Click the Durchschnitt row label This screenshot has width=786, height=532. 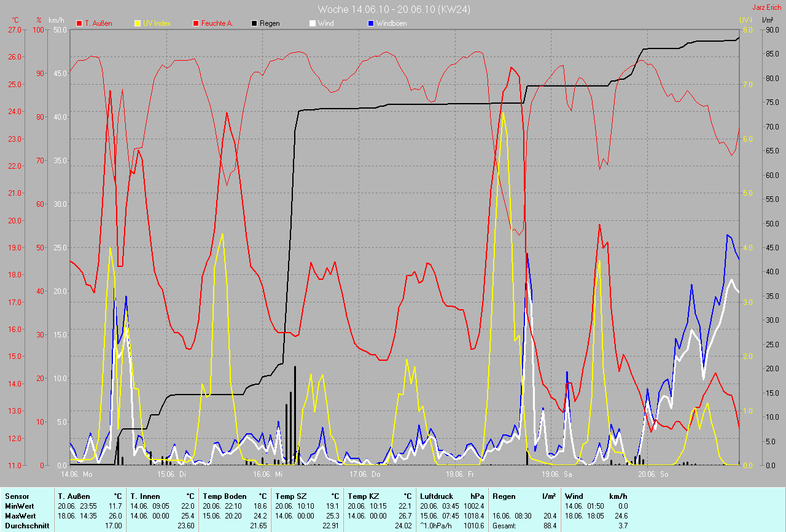pos(27,526)
